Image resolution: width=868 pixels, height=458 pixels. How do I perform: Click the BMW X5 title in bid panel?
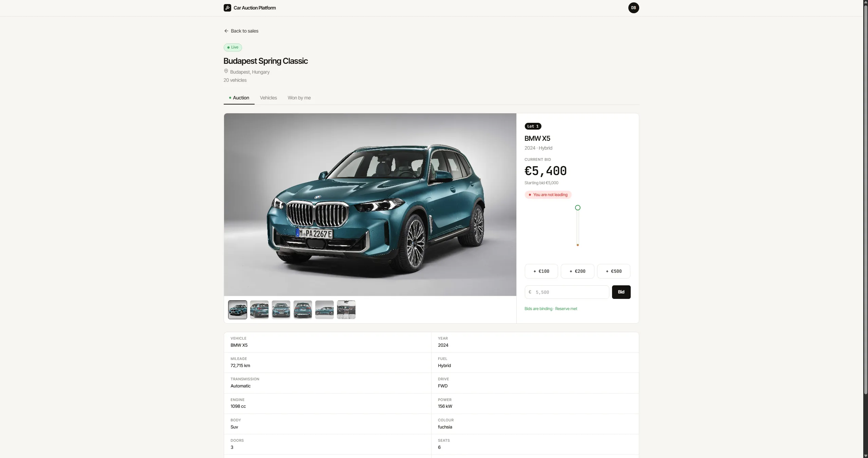pyautogui.click(x=537, y=138)
